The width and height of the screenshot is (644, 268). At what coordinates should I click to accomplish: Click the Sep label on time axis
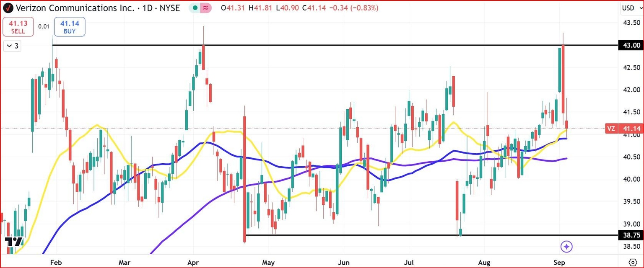point(559,263)
